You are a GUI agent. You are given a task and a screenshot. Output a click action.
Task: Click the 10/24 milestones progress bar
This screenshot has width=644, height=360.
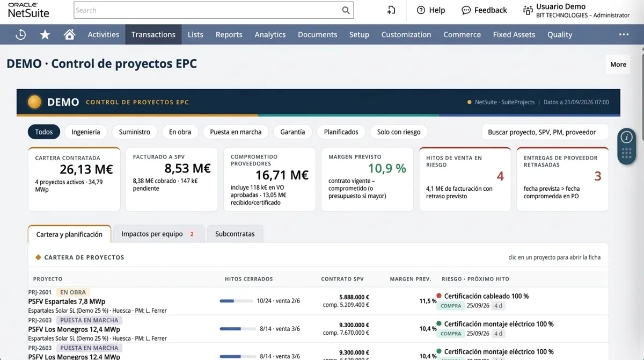[x=236, y=301]
